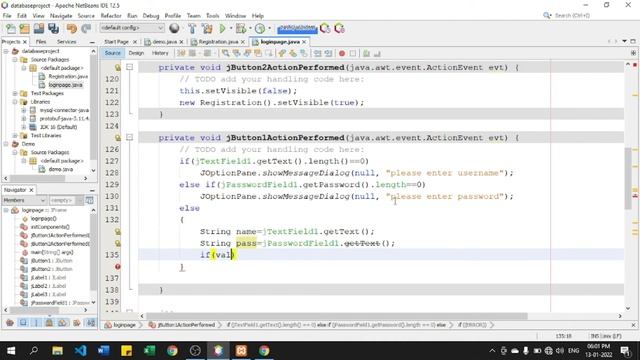Click the Undo toolbar icon

[72, 28]
